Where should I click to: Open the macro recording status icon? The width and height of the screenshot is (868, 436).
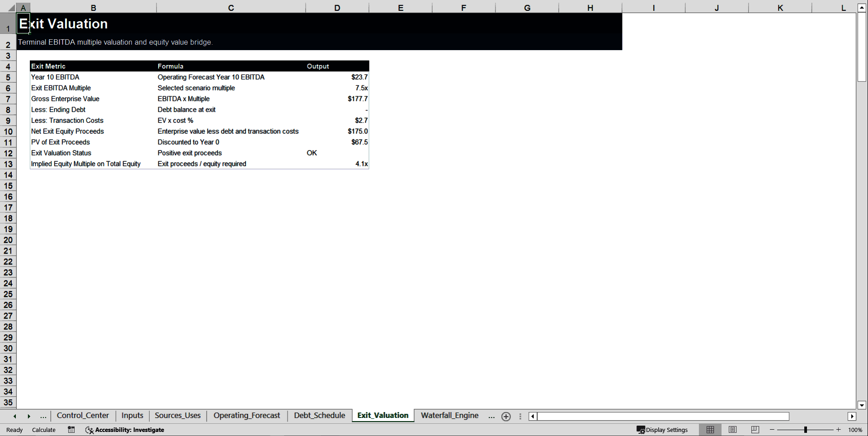tap(71, 430)
